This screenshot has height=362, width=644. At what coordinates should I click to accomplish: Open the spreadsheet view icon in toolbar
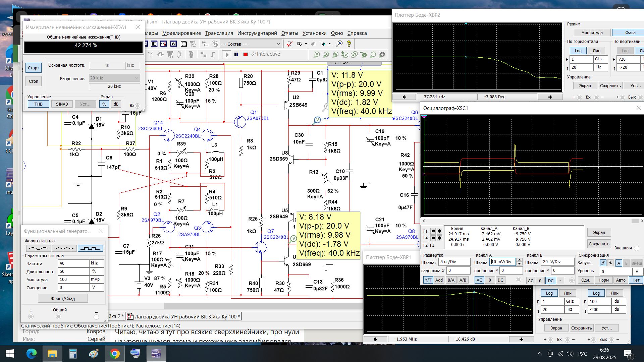[154, 44]
